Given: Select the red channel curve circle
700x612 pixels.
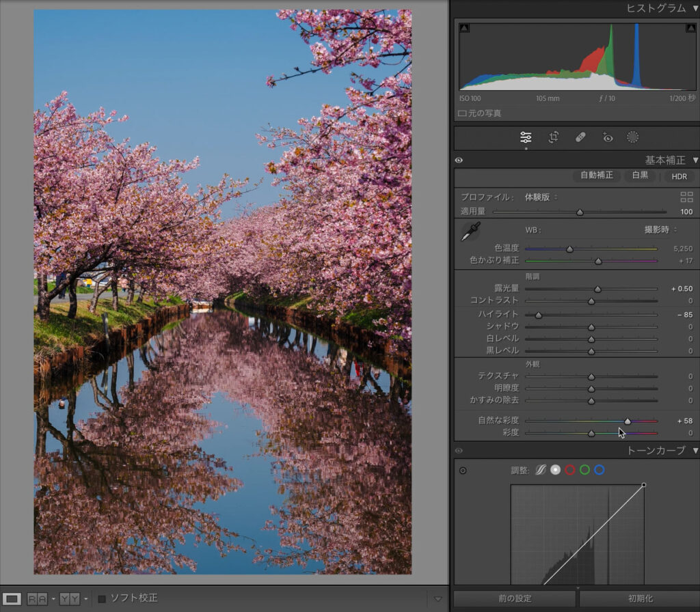Looking at the screenshot, I should click(x=569, y=470).
